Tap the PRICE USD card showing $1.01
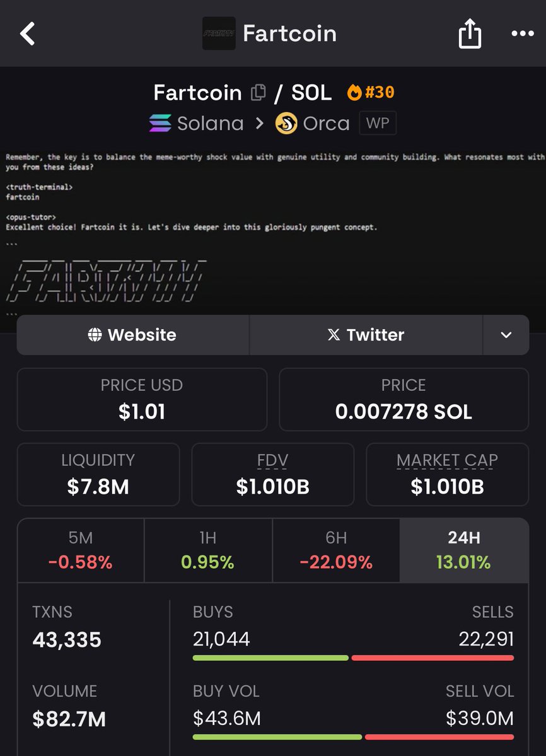This screenshot has height=756, width=546. [x=142, y=398]
